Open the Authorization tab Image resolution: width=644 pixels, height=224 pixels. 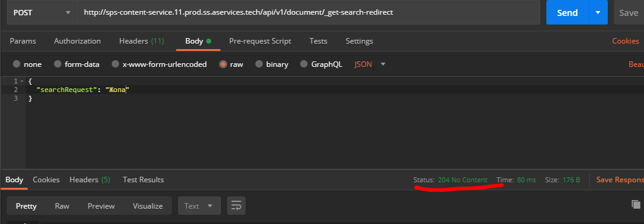coord(77,41)
